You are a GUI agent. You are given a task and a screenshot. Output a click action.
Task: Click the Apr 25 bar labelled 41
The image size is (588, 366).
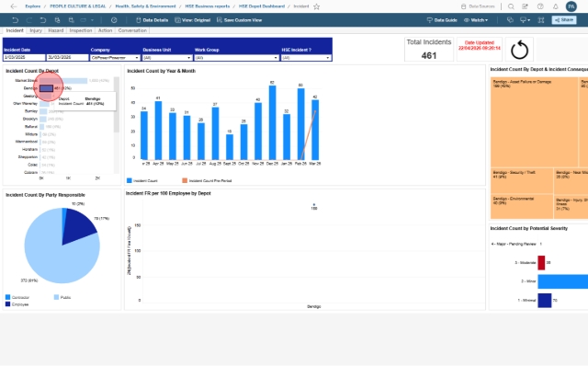point(158,131)
